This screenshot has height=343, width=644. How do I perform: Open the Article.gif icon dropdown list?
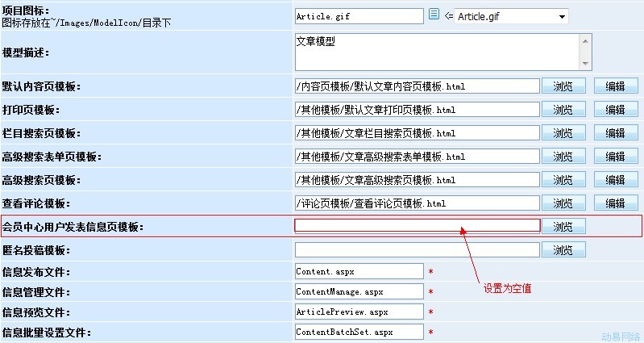(560, 16)
